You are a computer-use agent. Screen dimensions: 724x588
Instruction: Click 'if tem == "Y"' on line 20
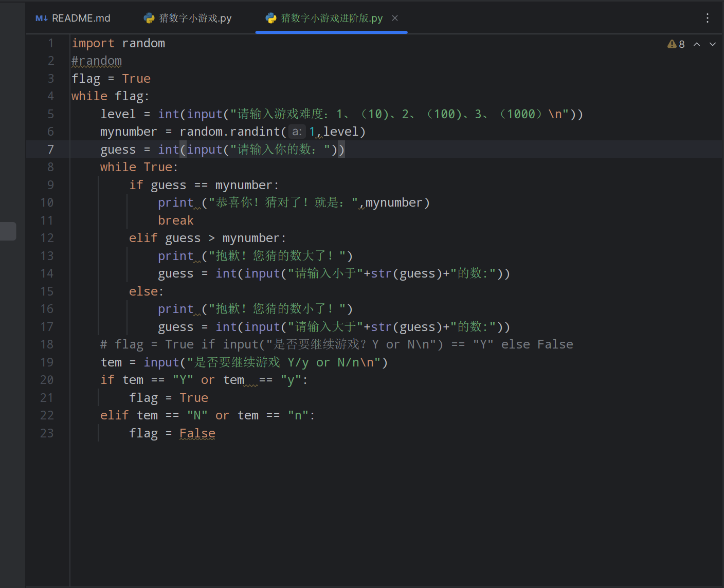pyautogui.click(x=147, y=380)
